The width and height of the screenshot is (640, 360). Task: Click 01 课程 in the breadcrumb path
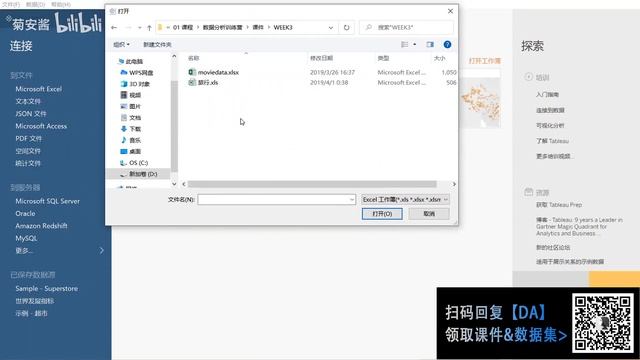[x=183, y=27]
